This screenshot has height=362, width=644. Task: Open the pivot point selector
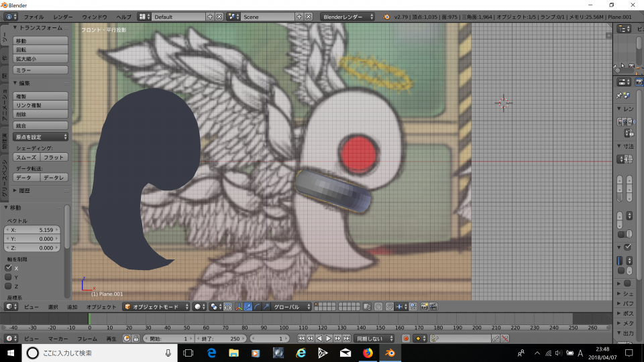(215, 306)
